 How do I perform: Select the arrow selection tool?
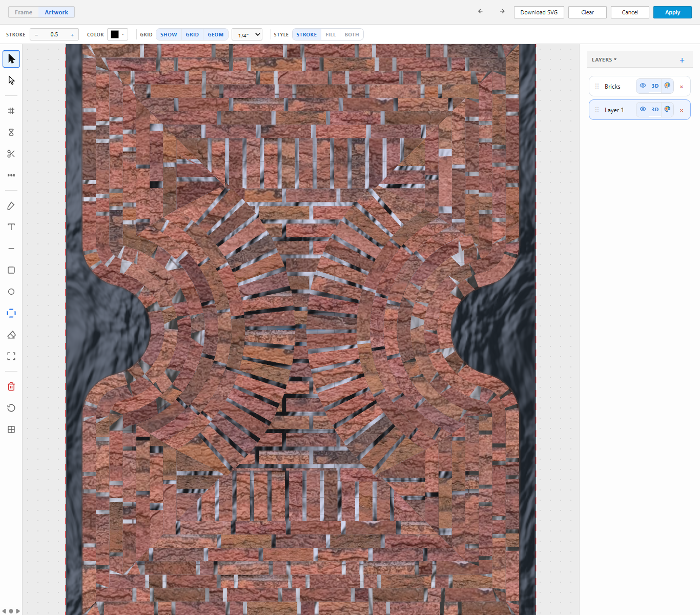coord(11,59)
